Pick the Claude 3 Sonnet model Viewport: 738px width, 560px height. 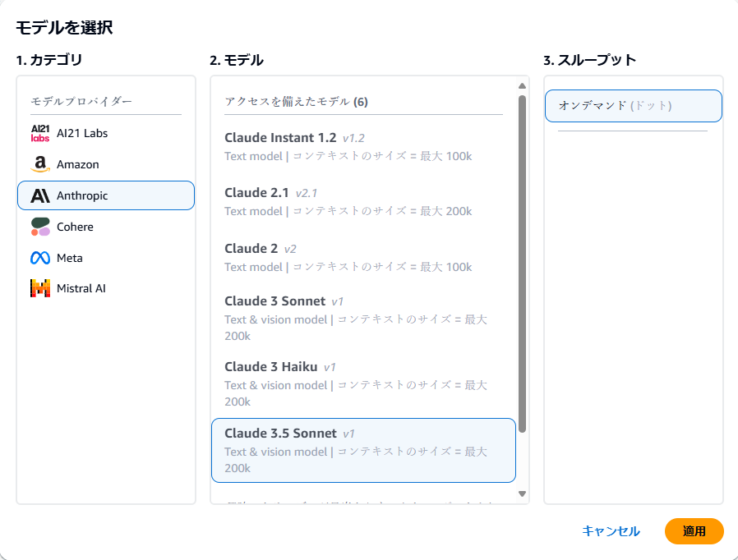coord(363,318)
